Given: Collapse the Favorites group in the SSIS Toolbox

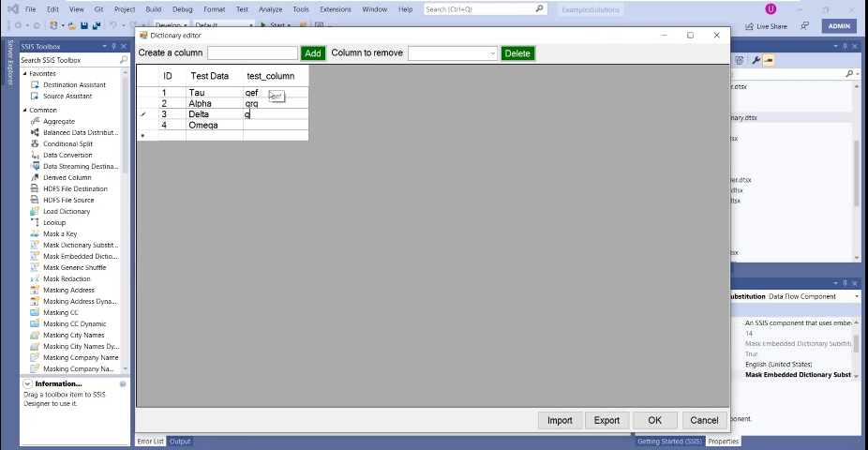Looking at the screenshot, I should click(x=24, y=73).
